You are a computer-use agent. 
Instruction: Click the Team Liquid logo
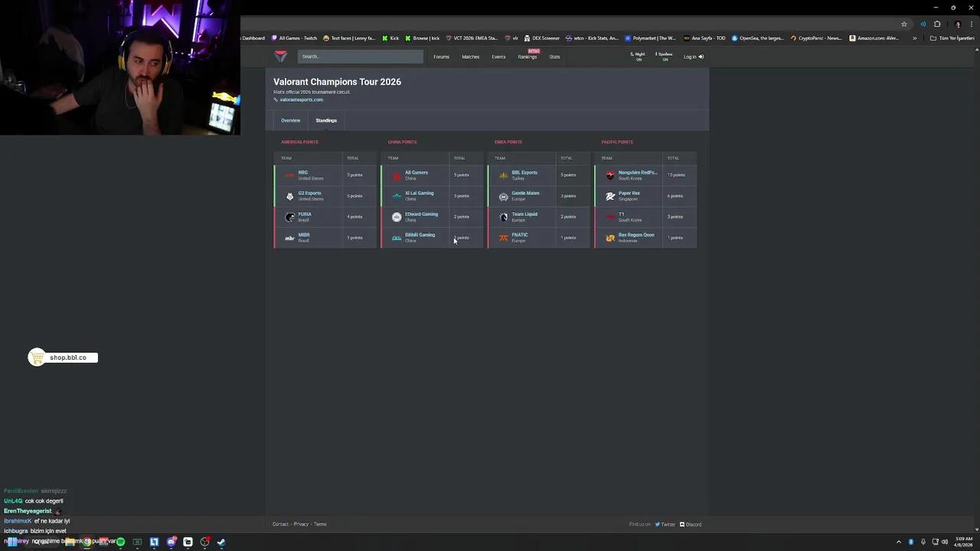click(503, 217)
